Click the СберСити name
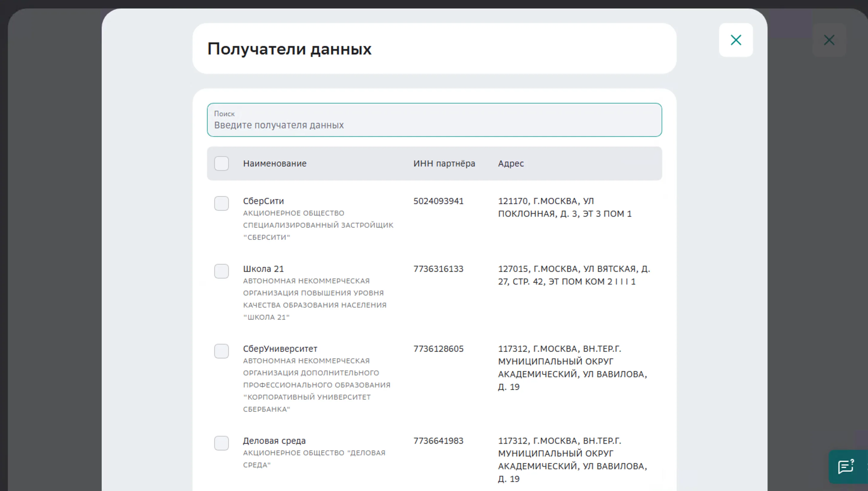868x491 pixels. click(x=263, y=201)
